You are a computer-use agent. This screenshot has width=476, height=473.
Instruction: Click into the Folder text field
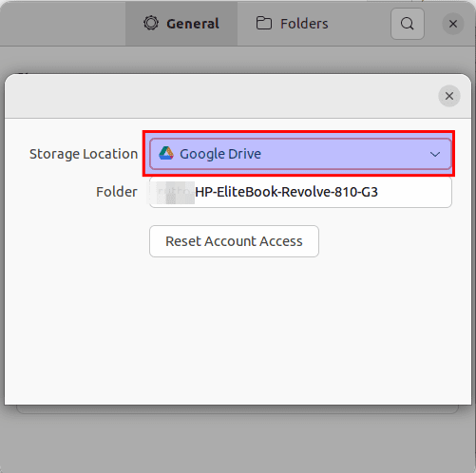click(x=300, y=192)
